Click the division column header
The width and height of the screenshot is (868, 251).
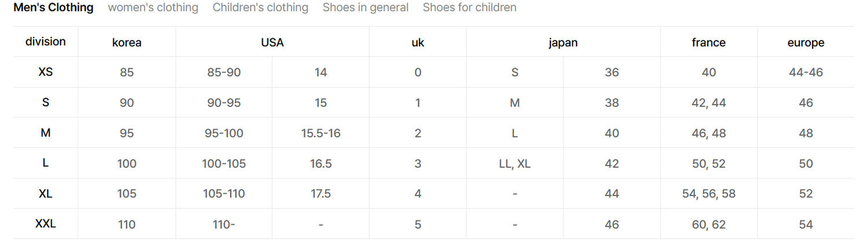tap(46, 42)
